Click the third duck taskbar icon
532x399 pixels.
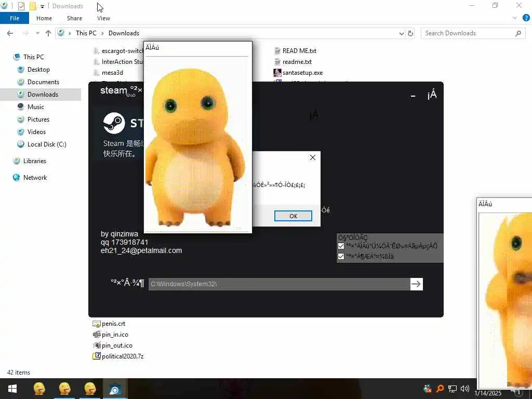(x=90, y=389)
